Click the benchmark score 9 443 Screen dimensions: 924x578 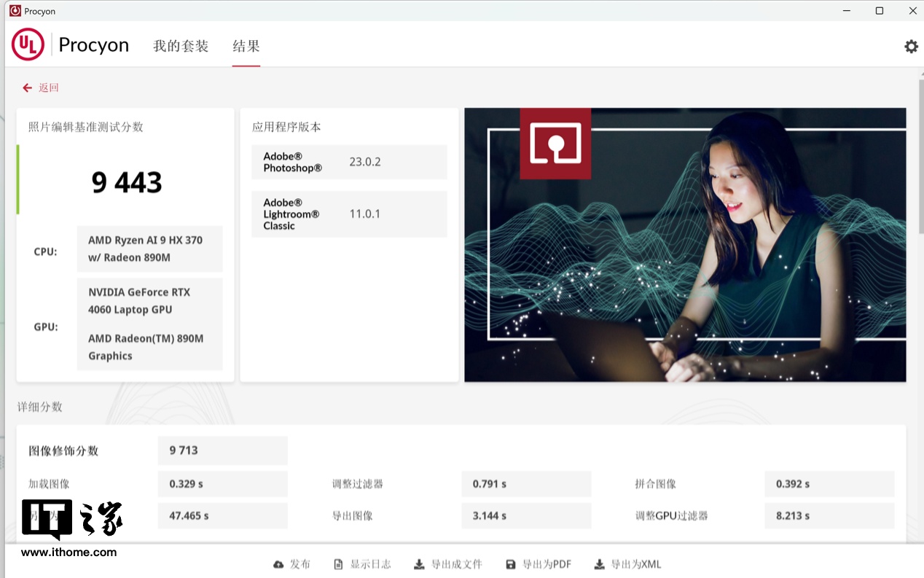(127, 182)
